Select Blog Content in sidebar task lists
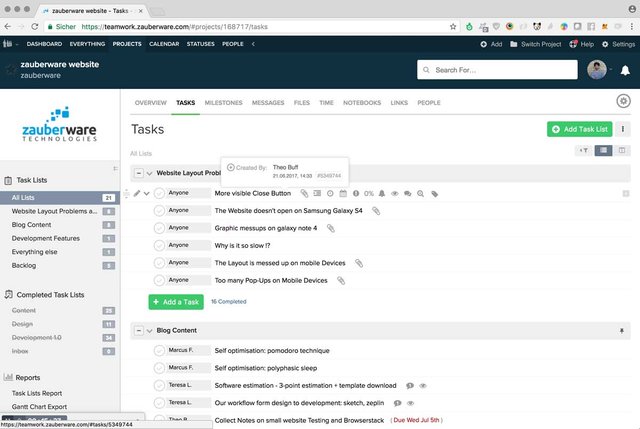Viewport: 640px width, 429px height. (31, 225)
